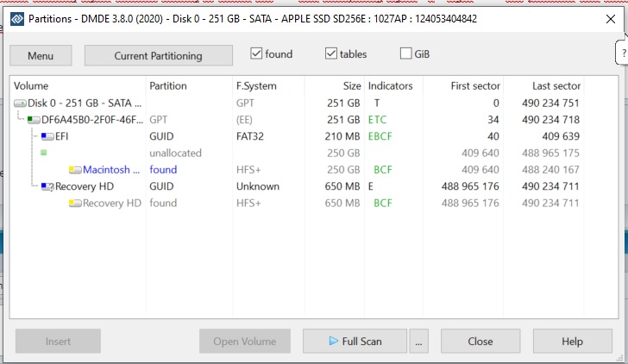628x364 pixels.
Task: Select the DF6A45B0-2F0F-46F... GPT row
Action: click(x=297, y=120)
